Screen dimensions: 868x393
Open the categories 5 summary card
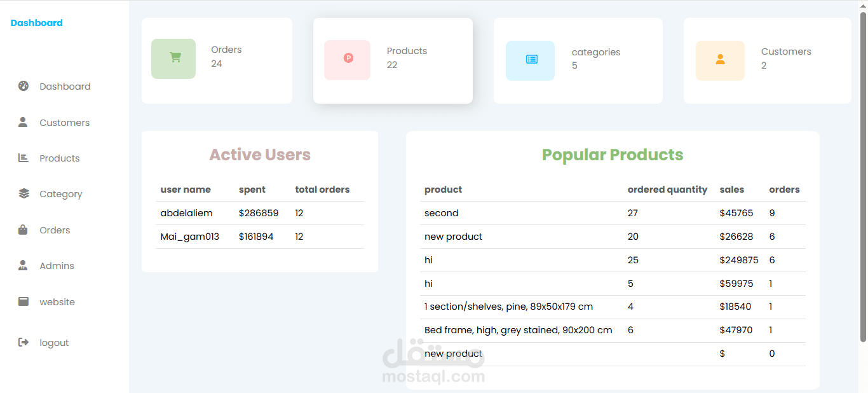(578, 60)
